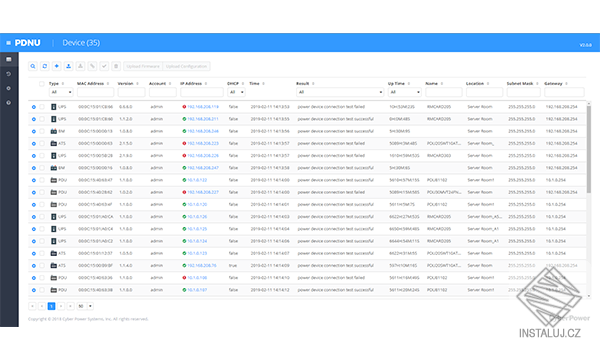600x360 pixels.
Task: Click the sort icon beside Up Time header
Action: coord(409,84)
